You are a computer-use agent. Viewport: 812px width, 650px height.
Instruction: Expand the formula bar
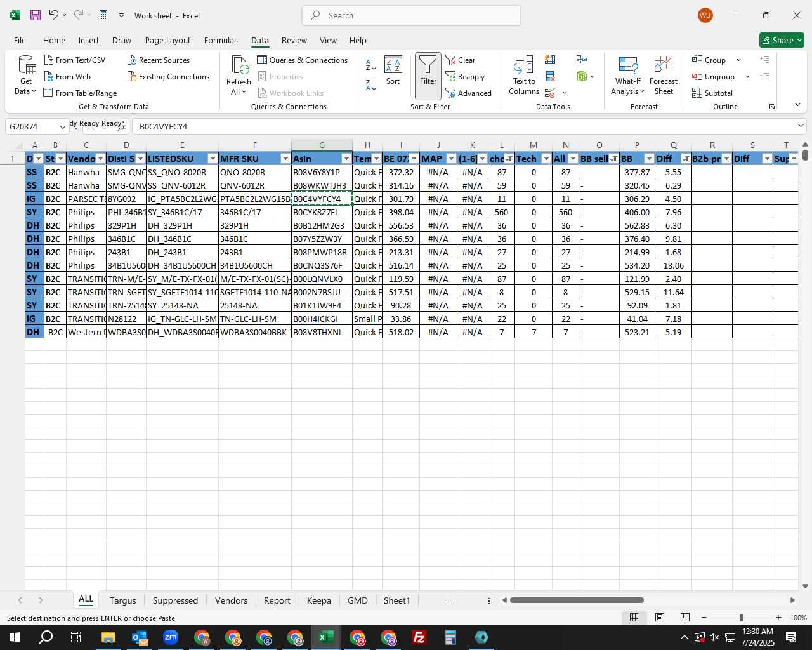801,126
